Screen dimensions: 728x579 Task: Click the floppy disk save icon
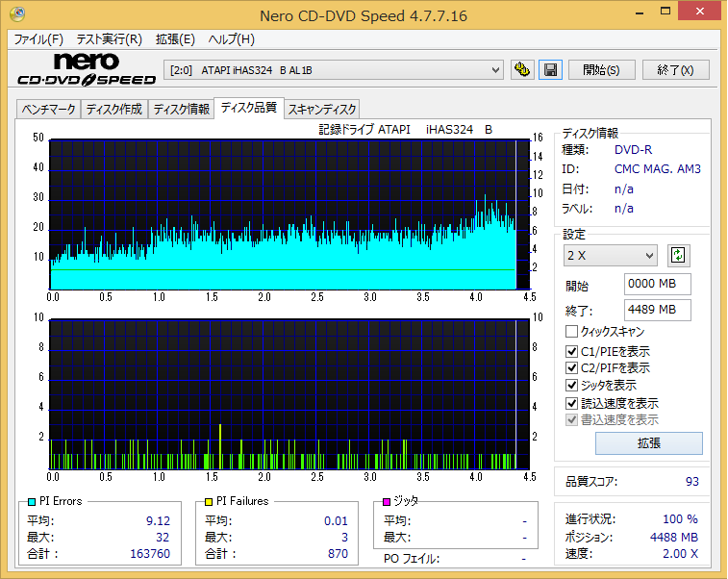[551, 70]
